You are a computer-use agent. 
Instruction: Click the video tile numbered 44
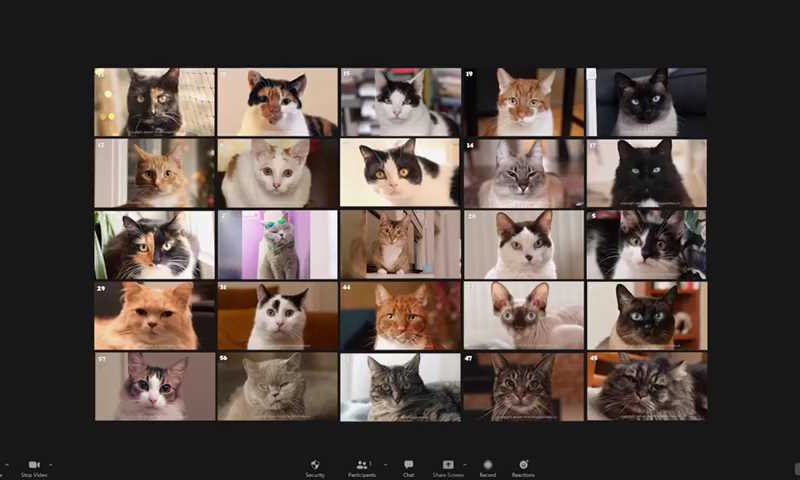click(400, 315)
